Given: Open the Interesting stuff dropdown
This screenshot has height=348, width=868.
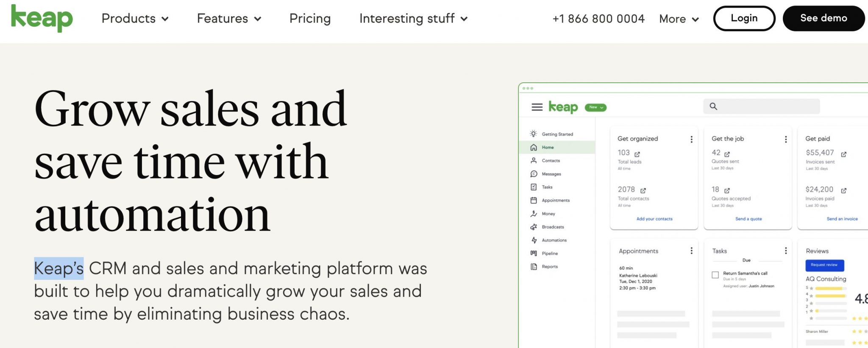Looking at the screenshot, I should pos(414,19).
